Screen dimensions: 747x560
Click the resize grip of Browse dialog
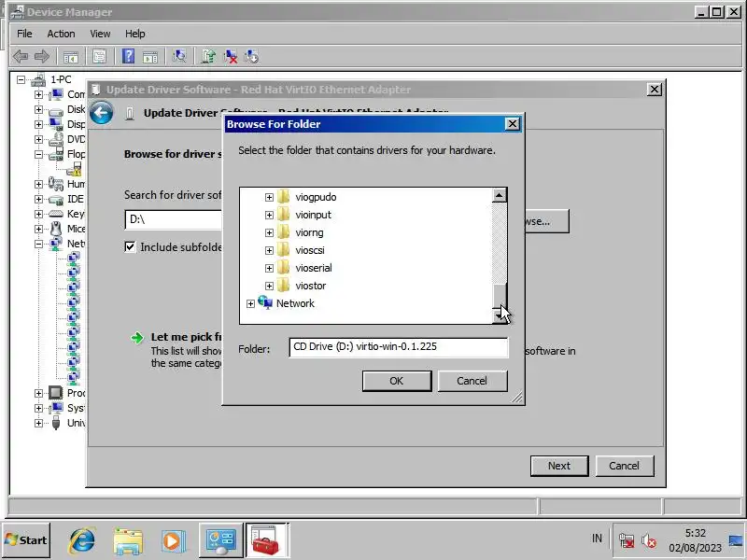(517, 398)
